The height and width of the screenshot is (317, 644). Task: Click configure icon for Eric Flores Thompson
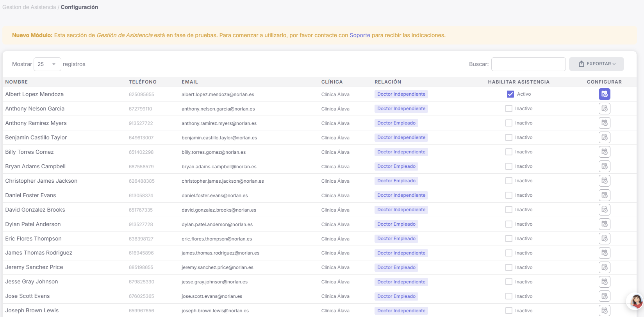click(x=604, y=239)
